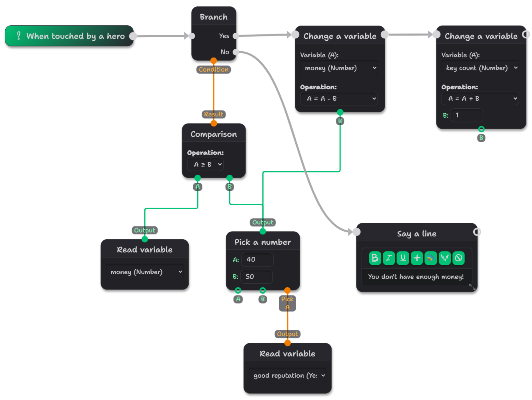
Task: Apply italic style to dialogue text
Action: (x=389, y=258)
